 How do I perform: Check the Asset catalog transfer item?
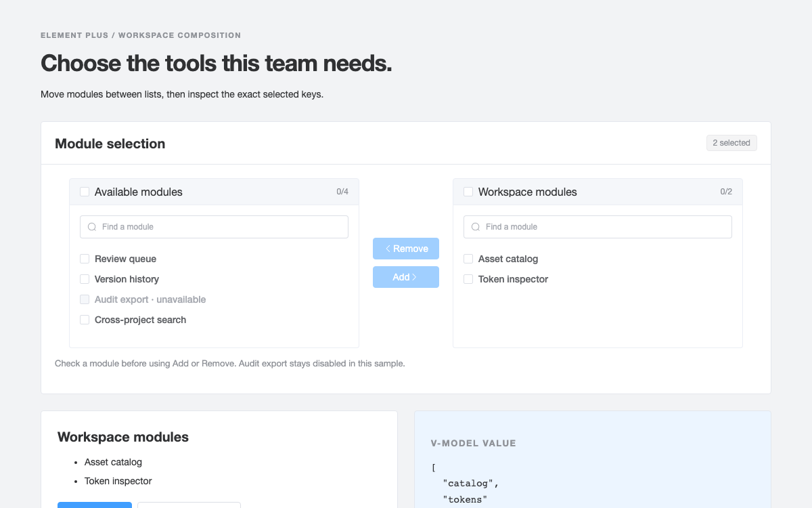(x=468, y=259)
